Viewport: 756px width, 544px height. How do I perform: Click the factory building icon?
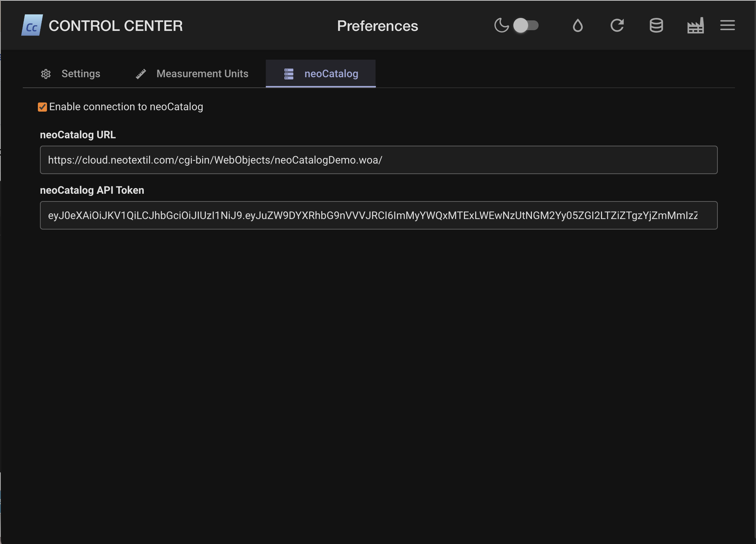[x=695, y=25]
